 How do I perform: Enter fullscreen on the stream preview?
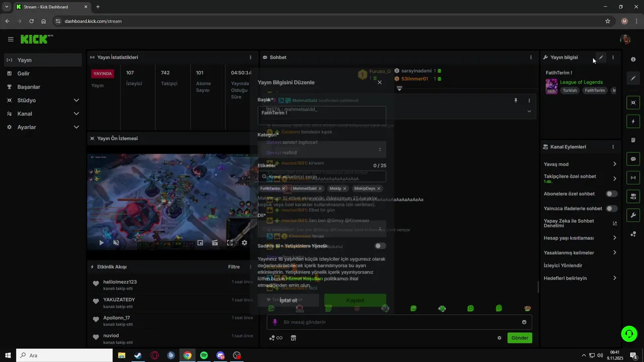tap(230, 242)
